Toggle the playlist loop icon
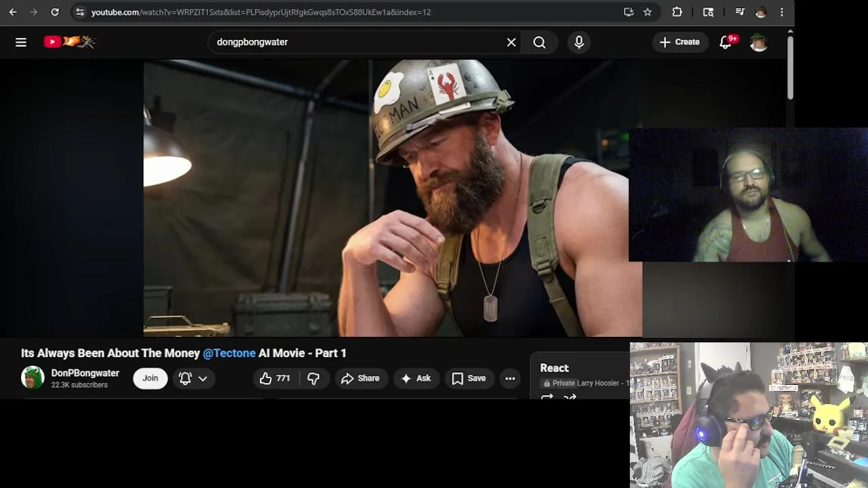The width and height of the screenshot is (868, 488). [x=547, y=396]
